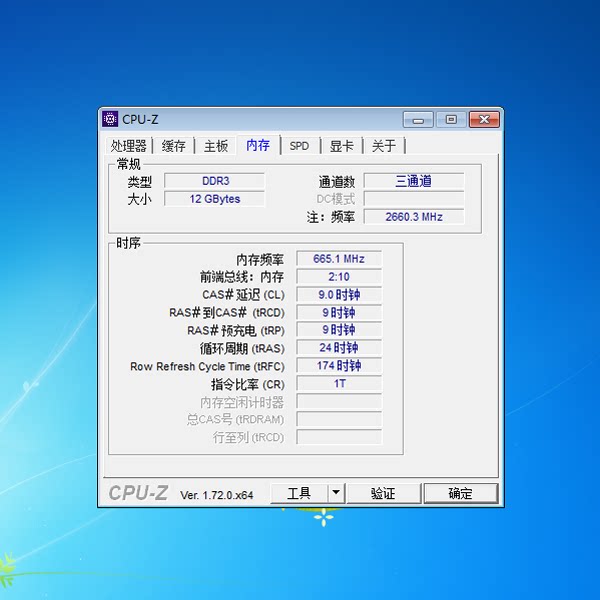The image size is (600, 600).
Task: Click the 12 GBytes size field
Action: point(215,199)
